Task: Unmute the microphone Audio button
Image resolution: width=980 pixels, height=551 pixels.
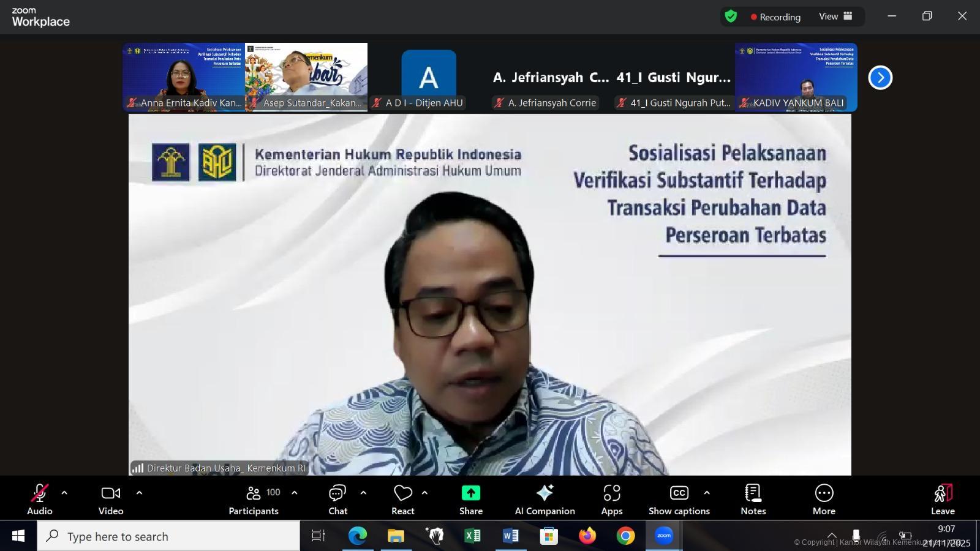Action: pyautogui.click(x=40, y=500)
